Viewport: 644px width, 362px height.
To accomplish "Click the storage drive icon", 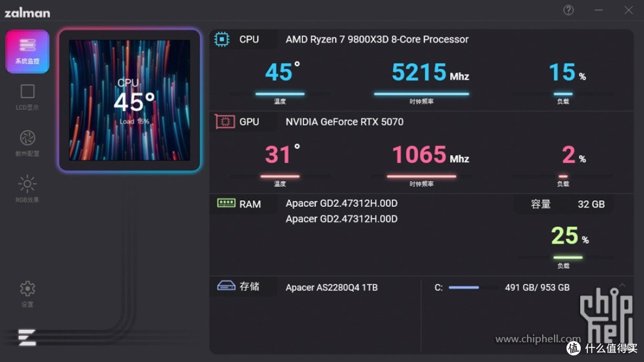I will coord(227,286).
